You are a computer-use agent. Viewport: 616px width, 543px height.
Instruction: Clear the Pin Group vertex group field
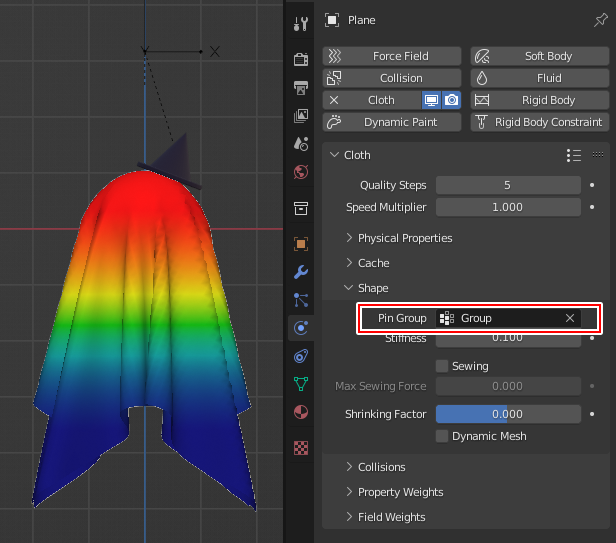(x=570, y=318)
